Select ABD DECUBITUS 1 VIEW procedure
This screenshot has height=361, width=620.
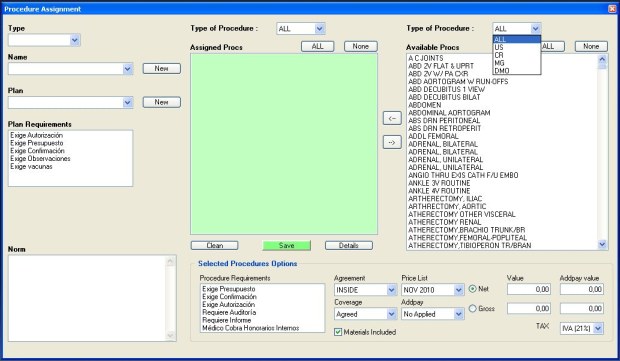446,89
